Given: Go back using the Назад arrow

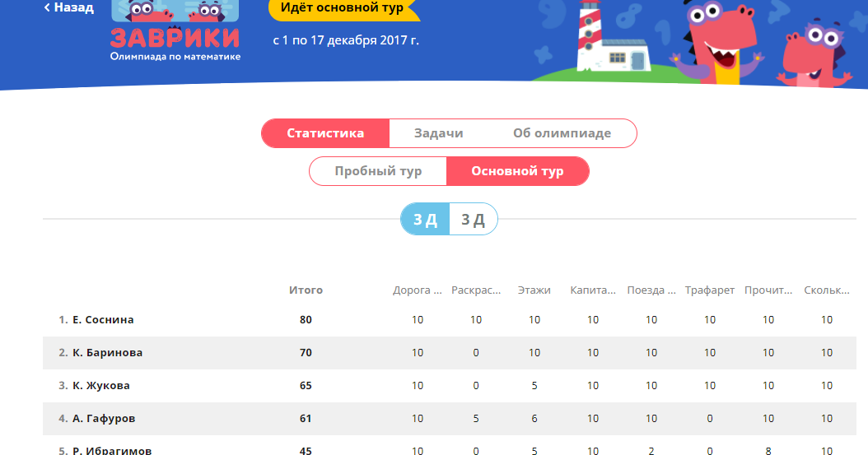Looking at the screenshot, I should point(69,8).
